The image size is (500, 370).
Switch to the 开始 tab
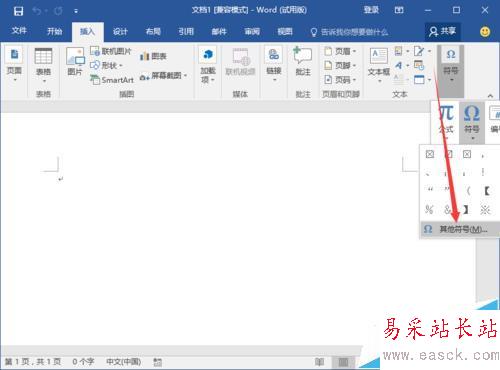[x=54, y=31]
